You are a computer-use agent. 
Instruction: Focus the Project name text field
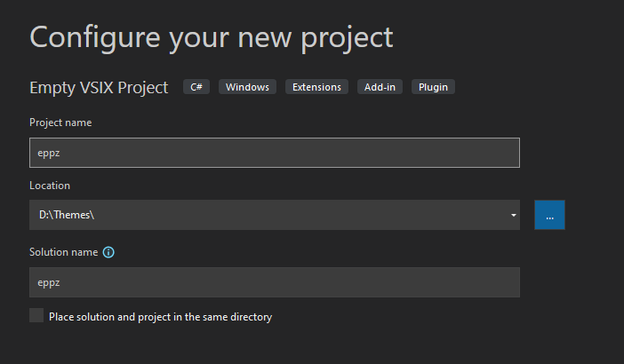[274, 153]
